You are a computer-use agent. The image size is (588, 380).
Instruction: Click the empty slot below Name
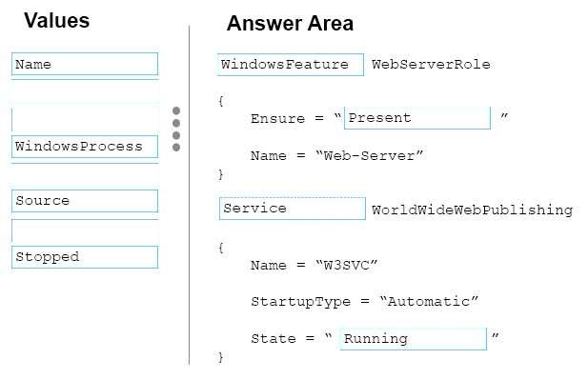tap(85, 120)
